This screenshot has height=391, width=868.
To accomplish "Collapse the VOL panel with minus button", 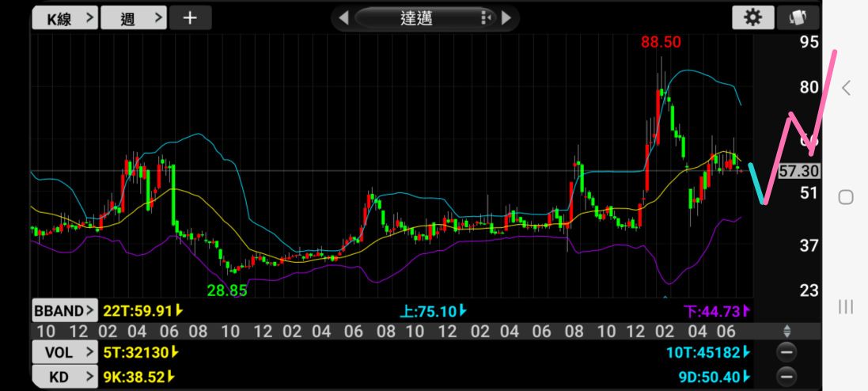I will pos(786,352).
